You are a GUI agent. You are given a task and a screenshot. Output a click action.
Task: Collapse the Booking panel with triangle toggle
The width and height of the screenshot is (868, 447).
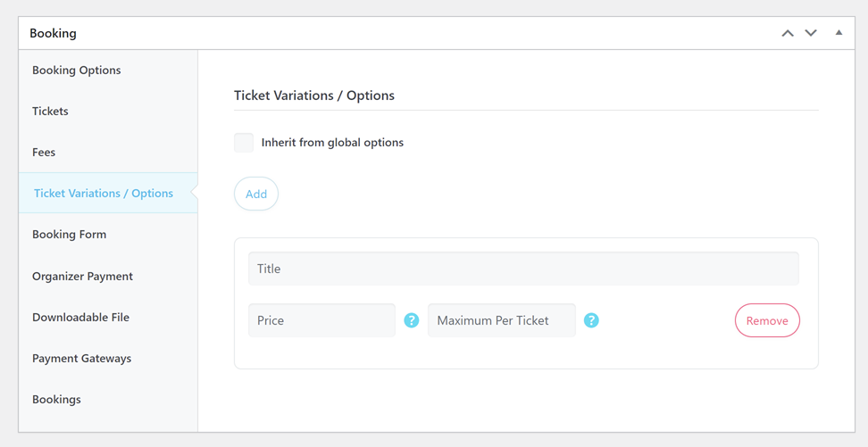coord(839,33)
